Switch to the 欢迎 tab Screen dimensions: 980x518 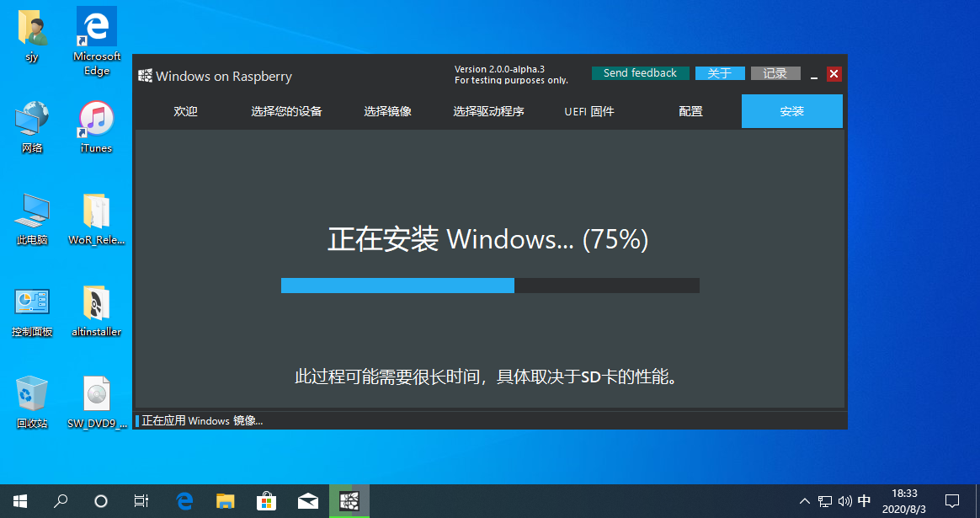pos(185,111)
